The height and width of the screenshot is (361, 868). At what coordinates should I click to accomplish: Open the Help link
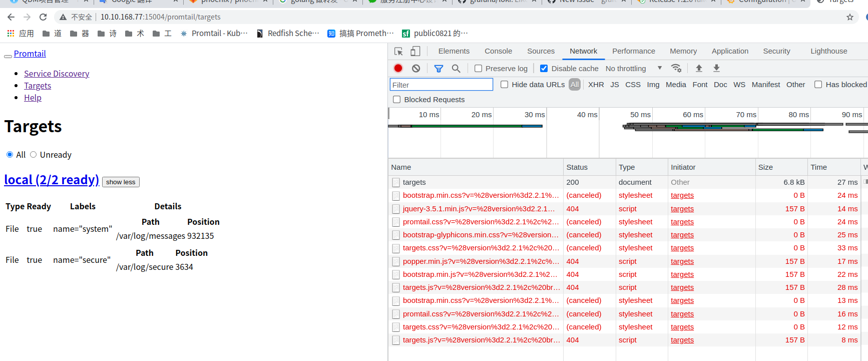click(x=33, y=98)
